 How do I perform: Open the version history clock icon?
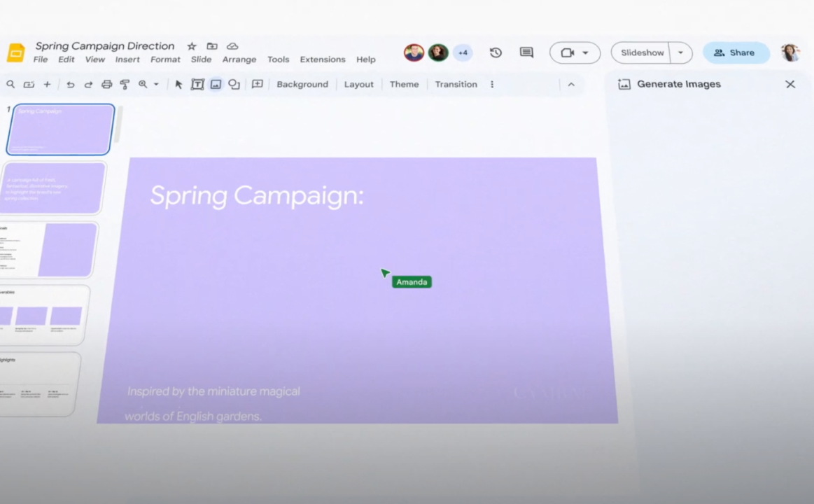[496, 52]
